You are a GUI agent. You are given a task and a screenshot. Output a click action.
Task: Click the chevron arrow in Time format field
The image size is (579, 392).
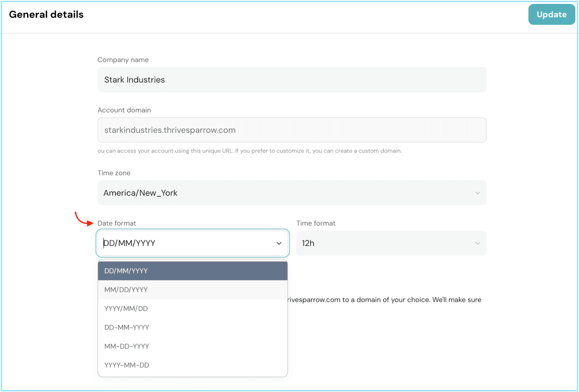coord(477,243)
